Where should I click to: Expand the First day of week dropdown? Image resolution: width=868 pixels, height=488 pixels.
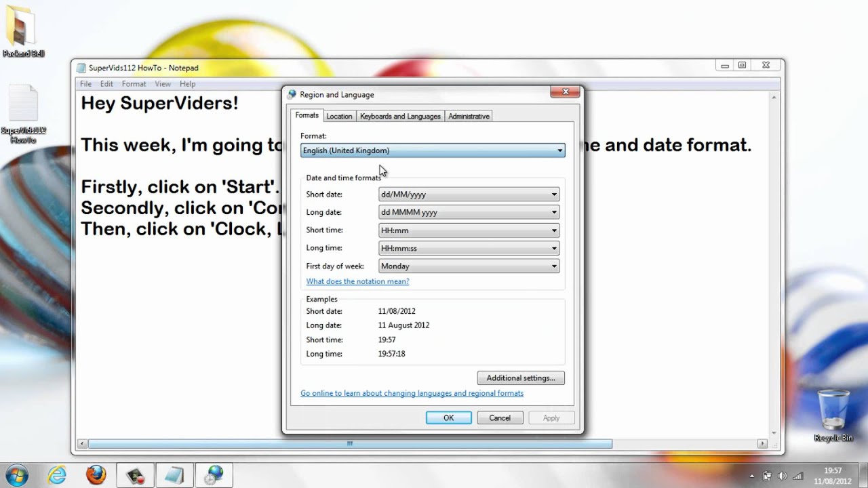pos(469,266)
